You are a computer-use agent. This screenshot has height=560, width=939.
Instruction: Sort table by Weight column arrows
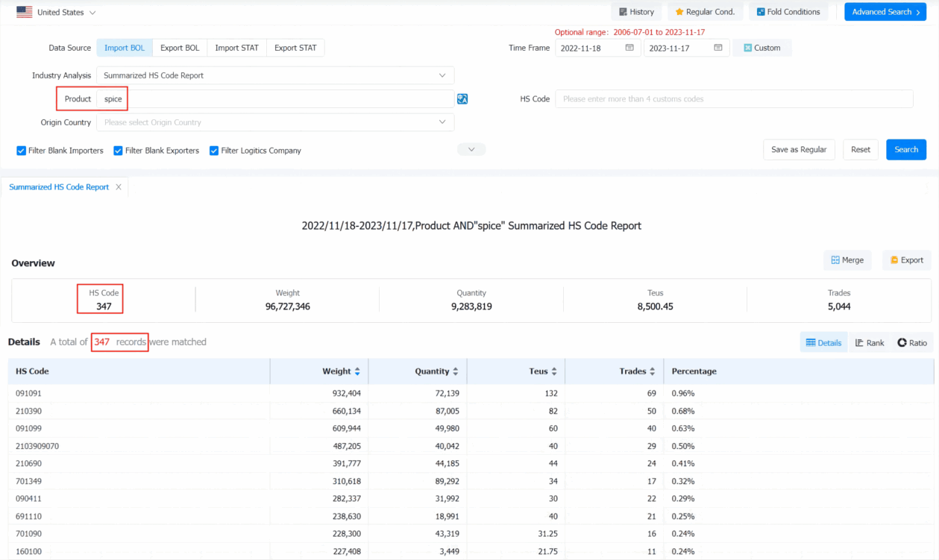357,371
